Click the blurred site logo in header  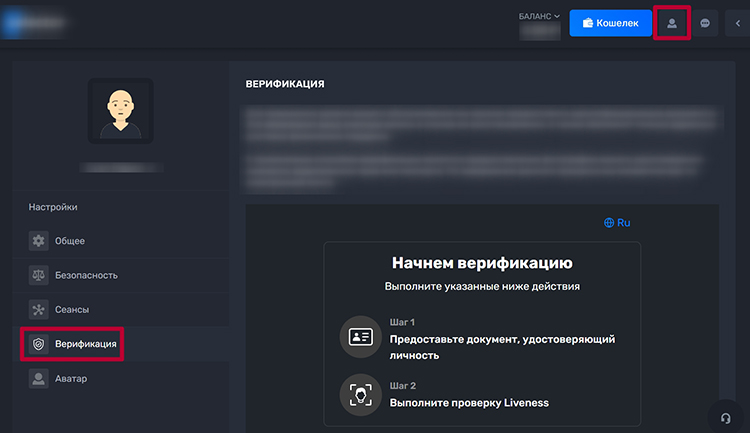pos(33,22)
